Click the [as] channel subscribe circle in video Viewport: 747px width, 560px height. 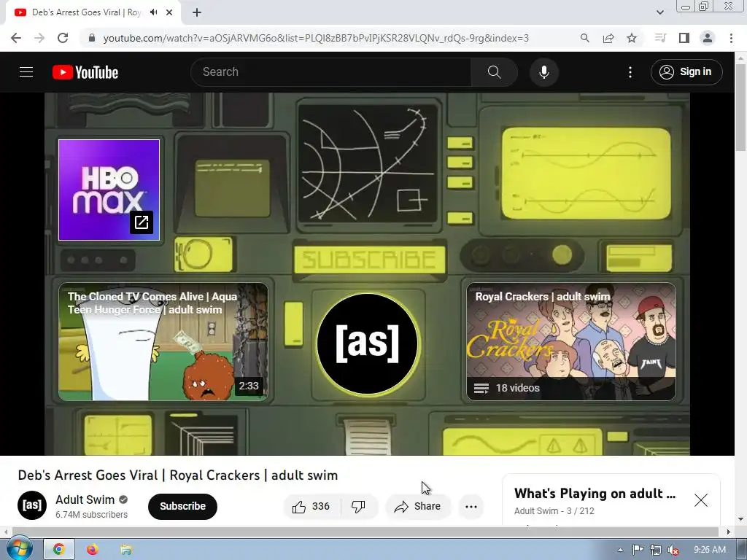pyautogui.click(x=368, y=344)
